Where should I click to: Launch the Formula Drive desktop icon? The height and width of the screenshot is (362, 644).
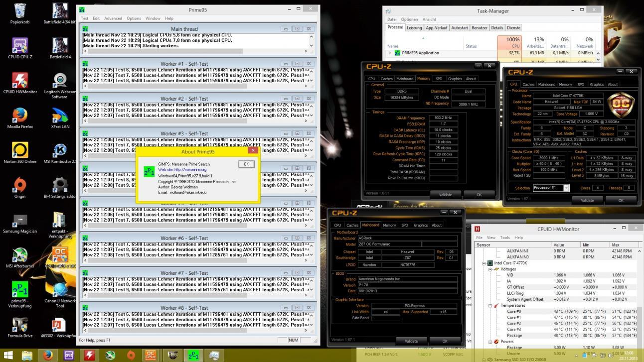pyautogui.click(x=20, y=327)
